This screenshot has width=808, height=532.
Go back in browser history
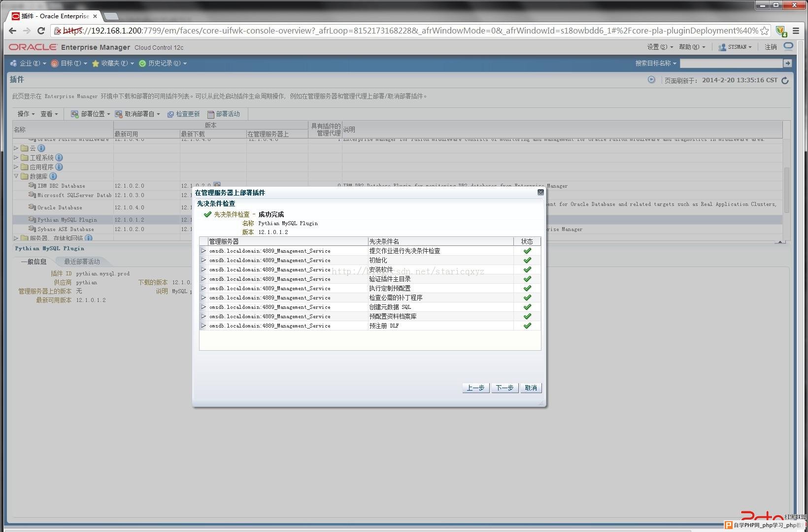(x=13, y=31)
